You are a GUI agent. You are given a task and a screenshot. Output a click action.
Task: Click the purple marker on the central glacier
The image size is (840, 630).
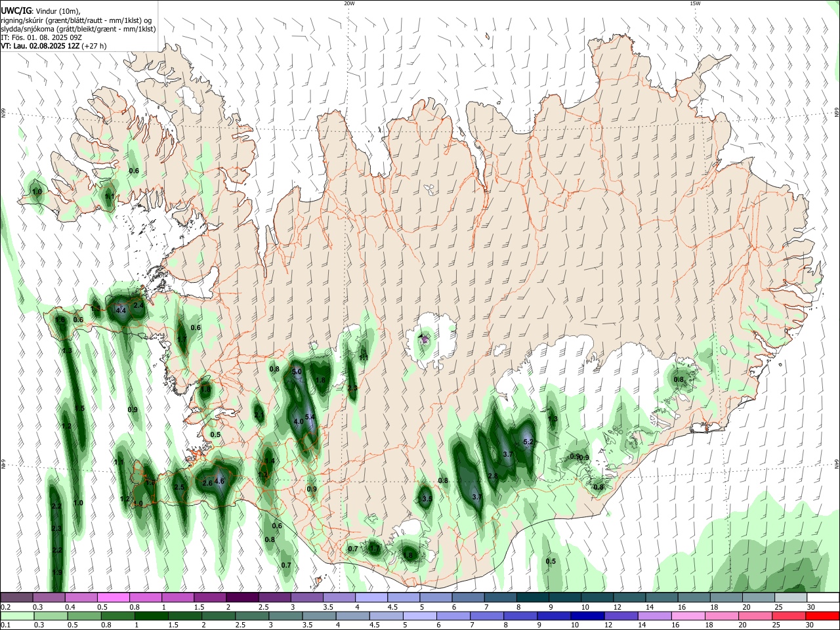point(425,339)
